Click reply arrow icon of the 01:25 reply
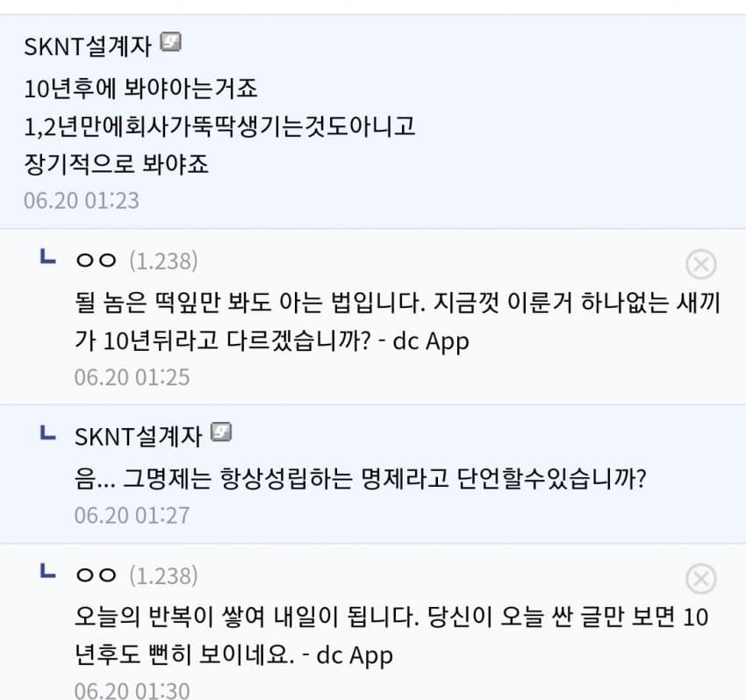Screen dimensions: 746x700 pos(49,258)
